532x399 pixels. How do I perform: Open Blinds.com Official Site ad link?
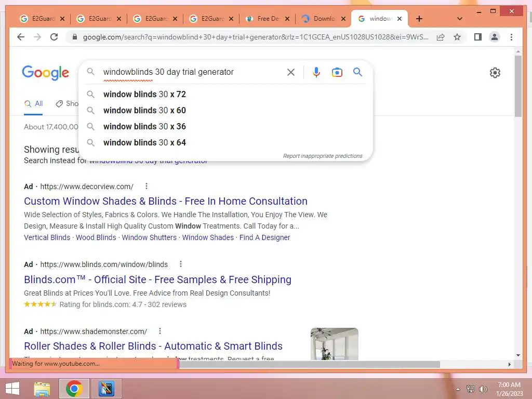(157, 280)
